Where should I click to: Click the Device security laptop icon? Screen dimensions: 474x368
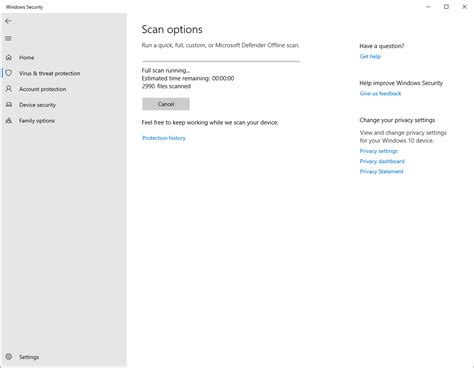tap(9, 105)
